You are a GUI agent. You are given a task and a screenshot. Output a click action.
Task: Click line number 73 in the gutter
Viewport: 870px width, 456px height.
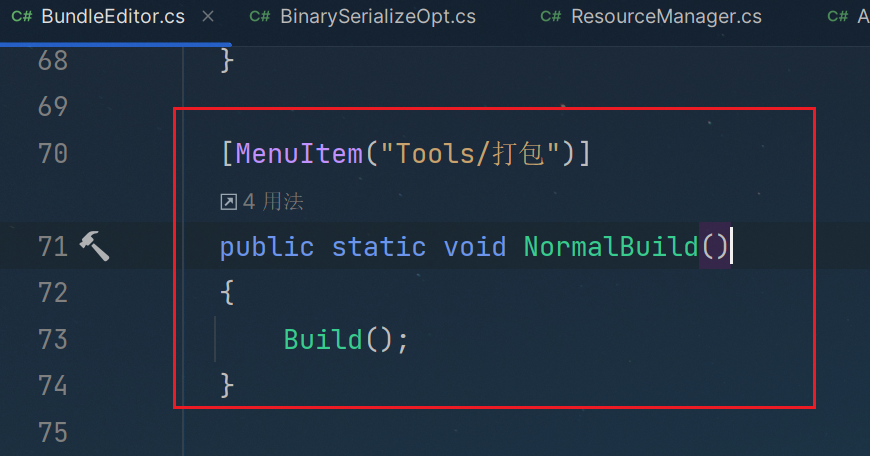coord(53,340)
